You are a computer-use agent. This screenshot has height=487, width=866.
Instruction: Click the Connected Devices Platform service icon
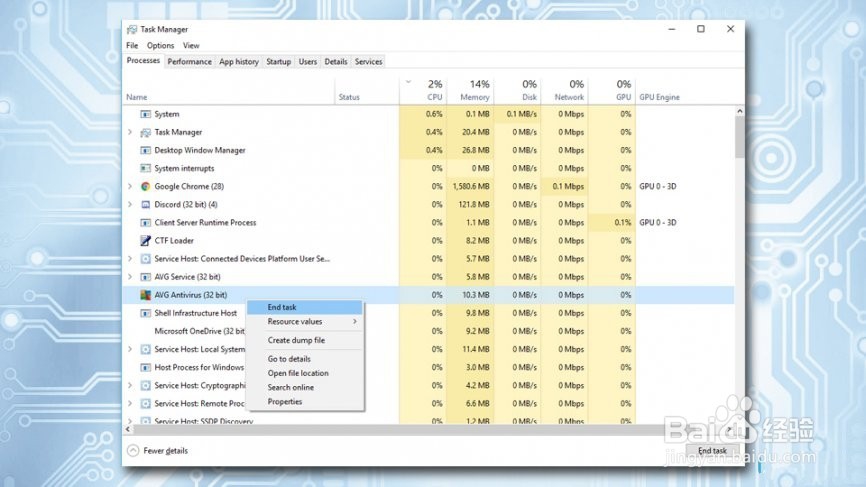point(145,259)
